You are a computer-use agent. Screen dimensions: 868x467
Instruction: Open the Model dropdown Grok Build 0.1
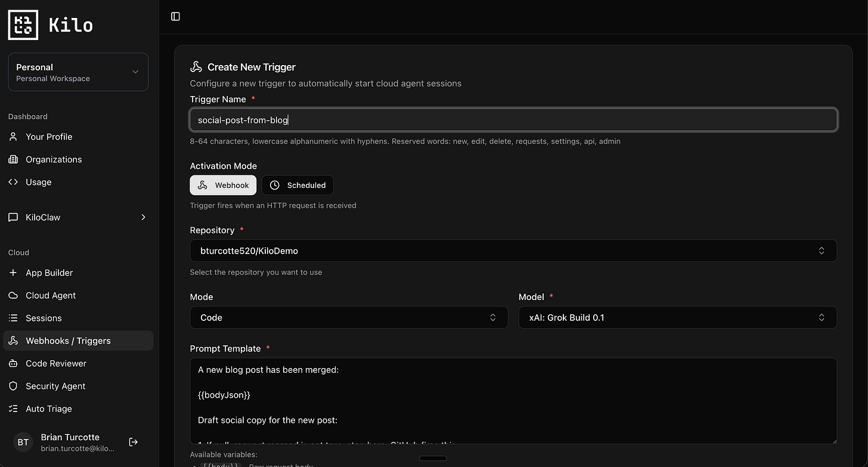tap(678, 317)
